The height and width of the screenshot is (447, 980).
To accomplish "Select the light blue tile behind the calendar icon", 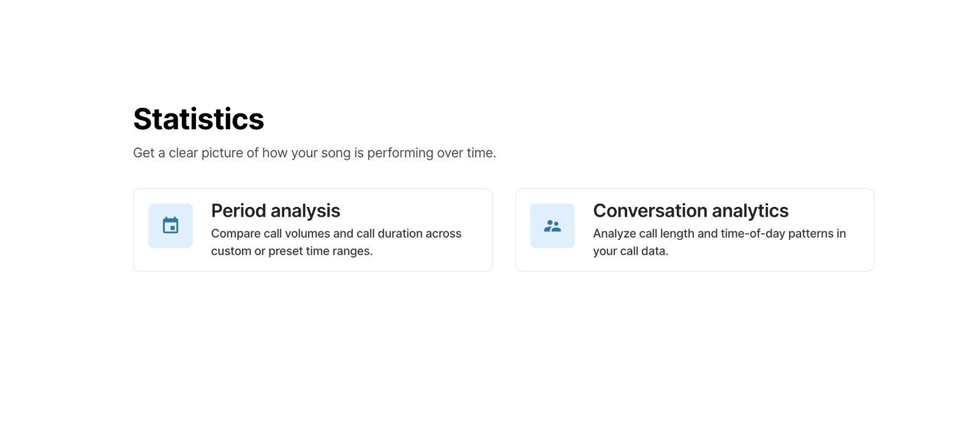I will click(170, 226).
